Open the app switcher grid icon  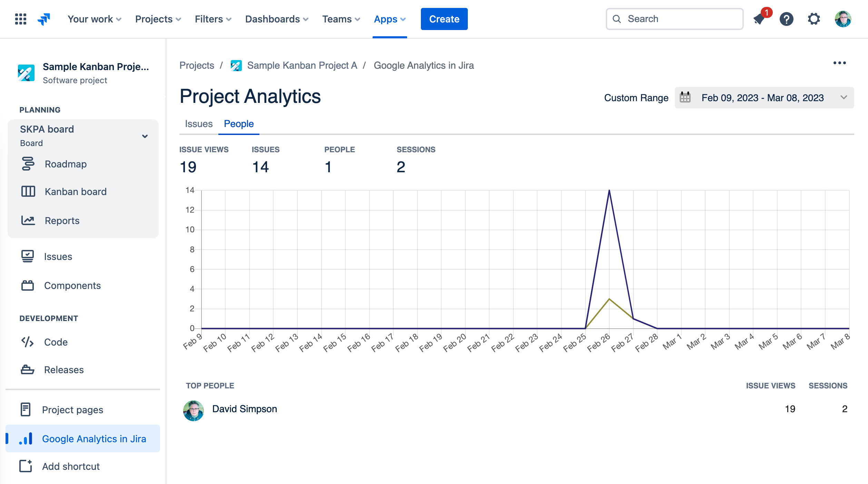(21, 19)
